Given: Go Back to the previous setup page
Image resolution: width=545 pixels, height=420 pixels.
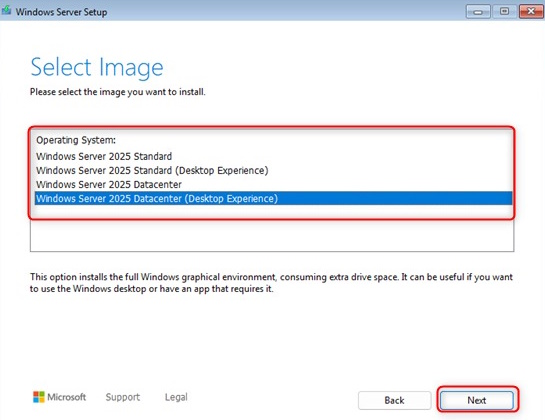Looking at the screenshot, I should pos(394,400).
